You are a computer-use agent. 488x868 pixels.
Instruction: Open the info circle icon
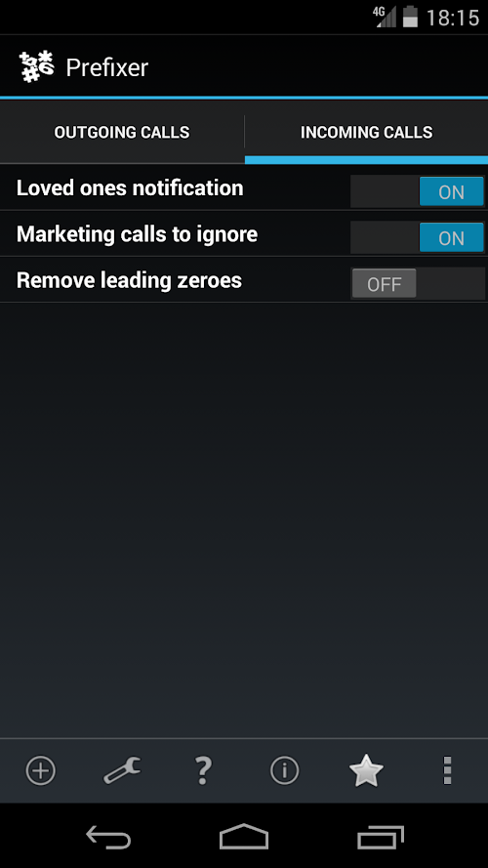(x=284, y=770)
